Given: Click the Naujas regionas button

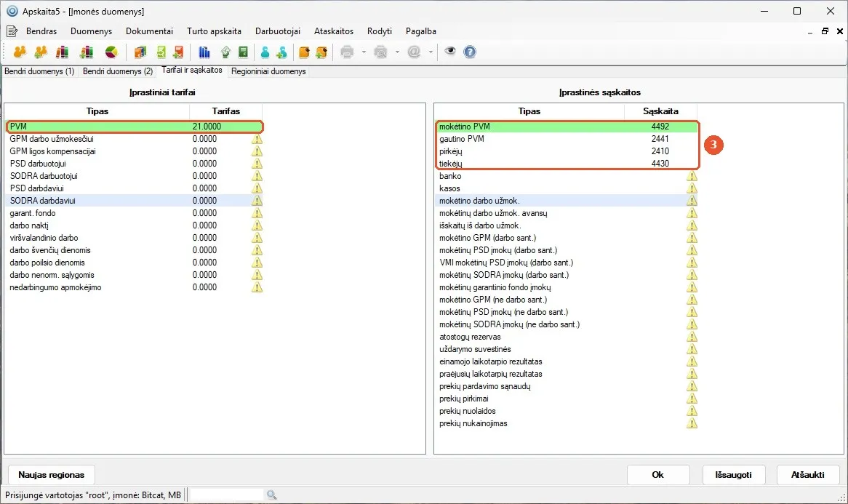Looking at the screenshot, I should [52, 475].
